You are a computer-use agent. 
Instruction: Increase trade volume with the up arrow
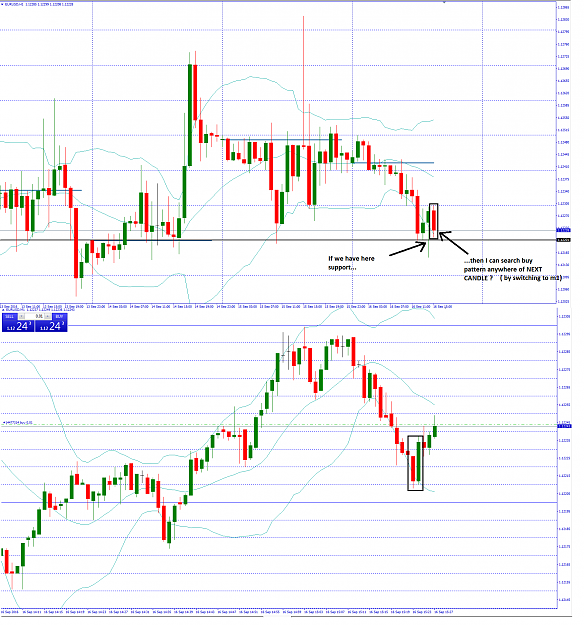(x=48, y=316)
